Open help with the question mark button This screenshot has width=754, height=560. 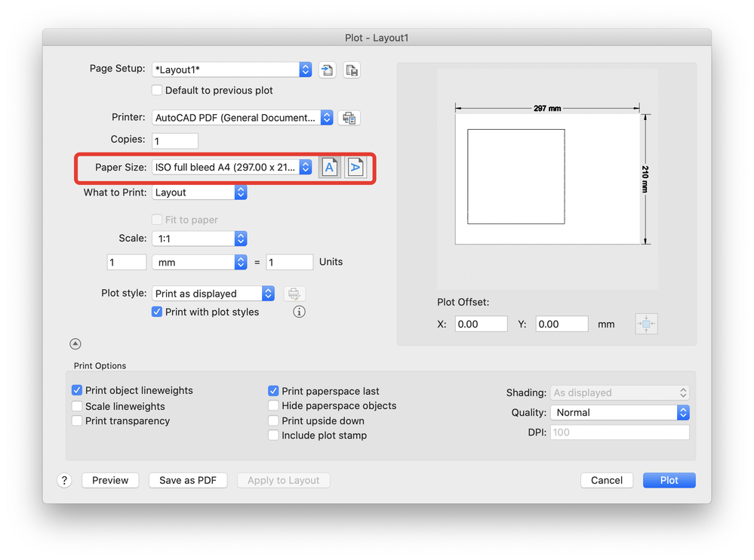(64, 480)
